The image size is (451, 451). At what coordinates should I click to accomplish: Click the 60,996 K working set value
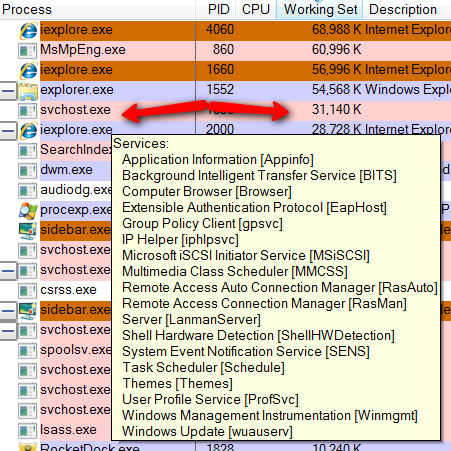(x=337, y=50)
